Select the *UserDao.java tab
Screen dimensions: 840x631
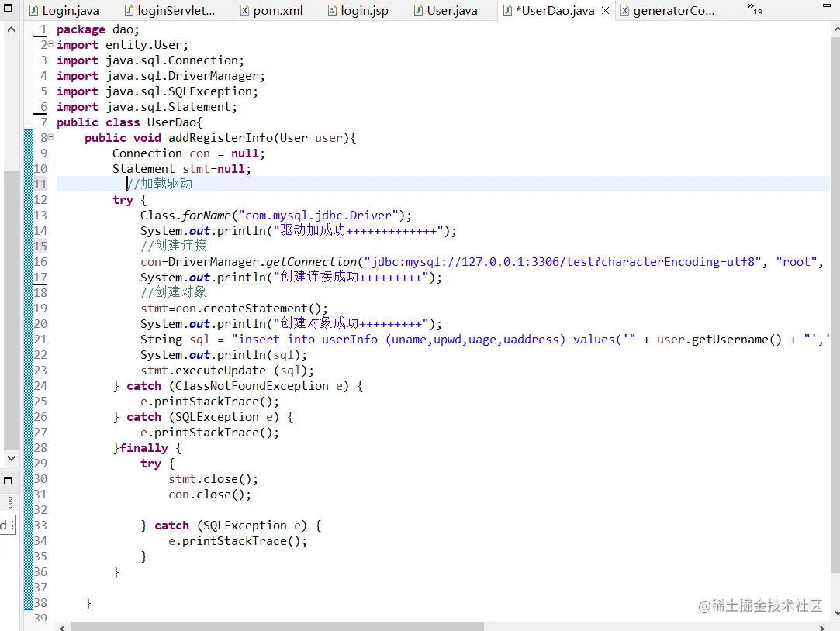[x=555, y=10]
